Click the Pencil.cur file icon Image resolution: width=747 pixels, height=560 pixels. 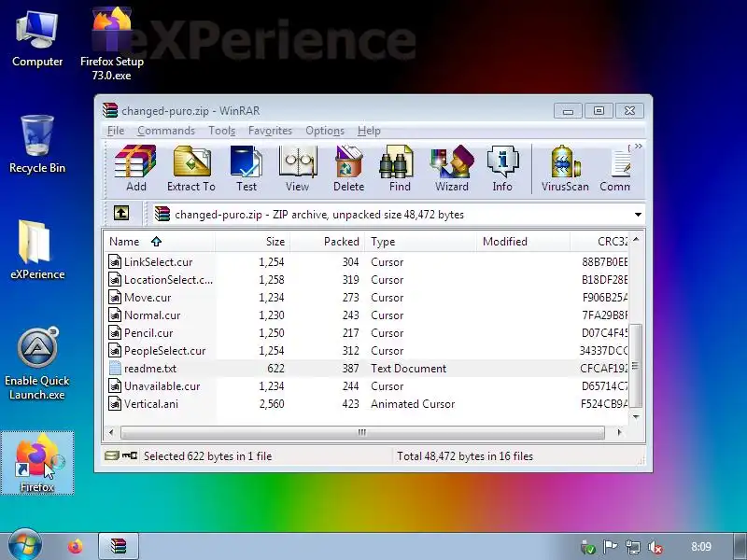(115, 333)
